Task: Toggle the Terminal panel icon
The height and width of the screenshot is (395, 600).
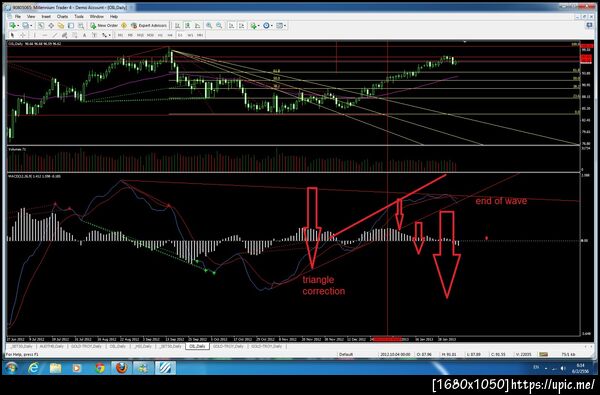Action: pos(71,26)
